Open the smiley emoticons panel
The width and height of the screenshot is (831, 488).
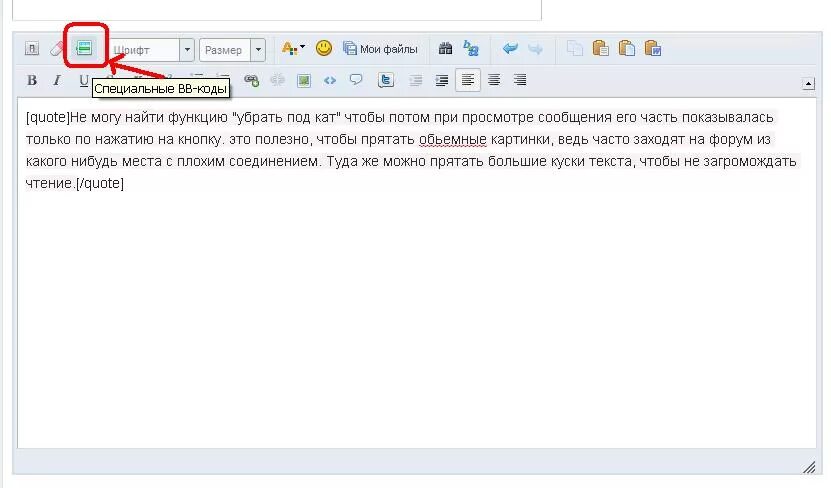[324, 48]
